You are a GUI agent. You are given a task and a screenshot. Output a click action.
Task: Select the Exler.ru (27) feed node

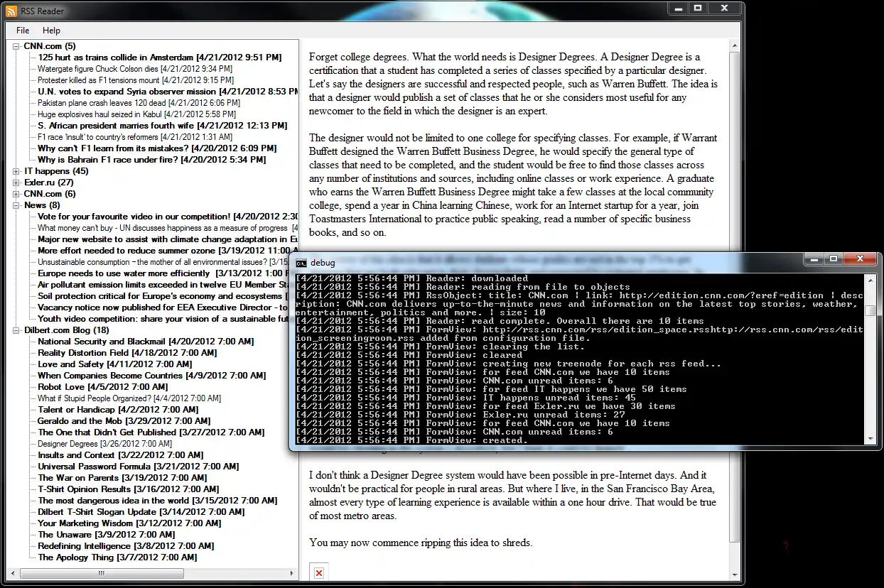pyautogui.click(x=49, y=183)
